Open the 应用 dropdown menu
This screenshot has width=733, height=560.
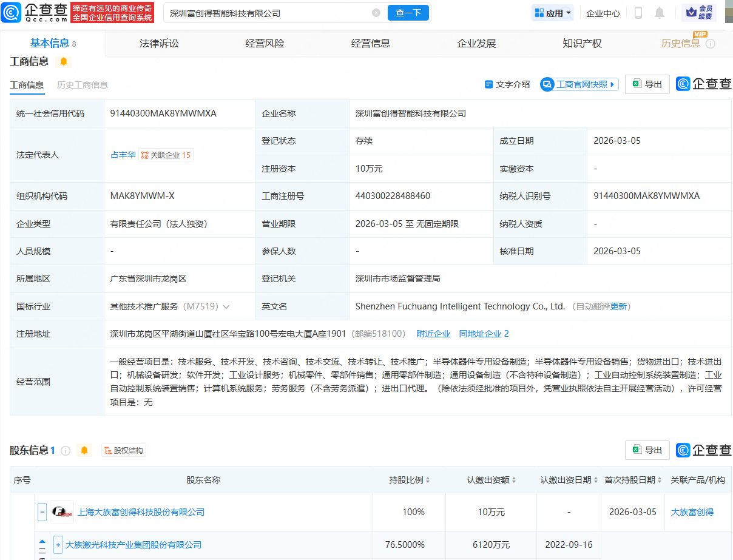tap(552, 12)
